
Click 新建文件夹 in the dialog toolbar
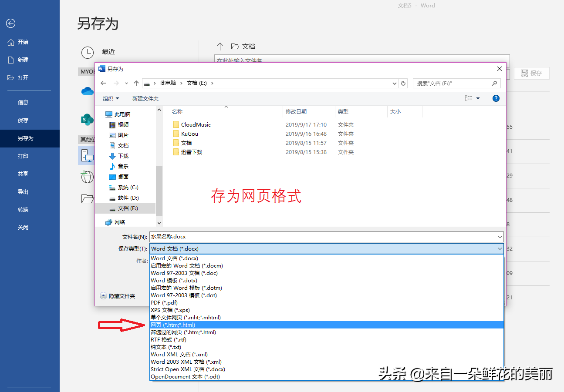click(145, 98)
